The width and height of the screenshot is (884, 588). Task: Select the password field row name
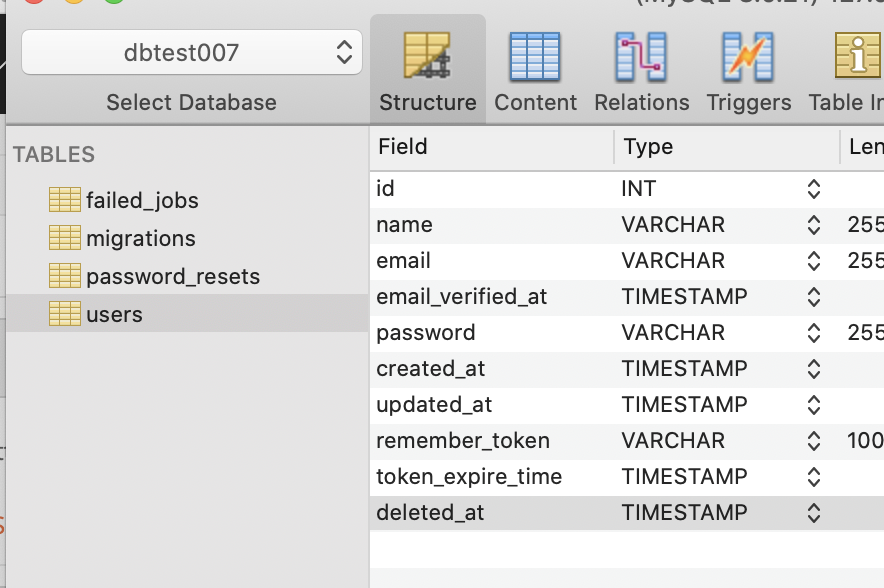click(x=426, y=332)
